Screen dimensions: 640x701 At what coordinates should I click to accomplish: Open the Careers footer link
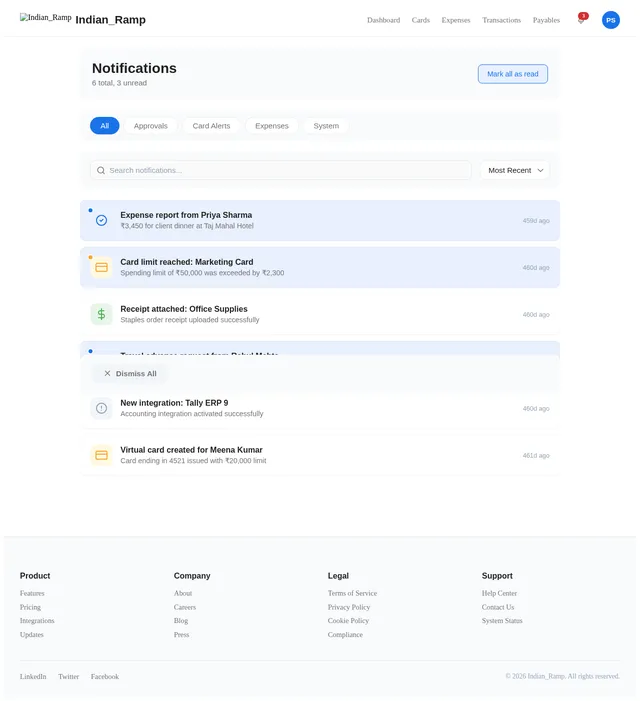(x=185, y=607)
